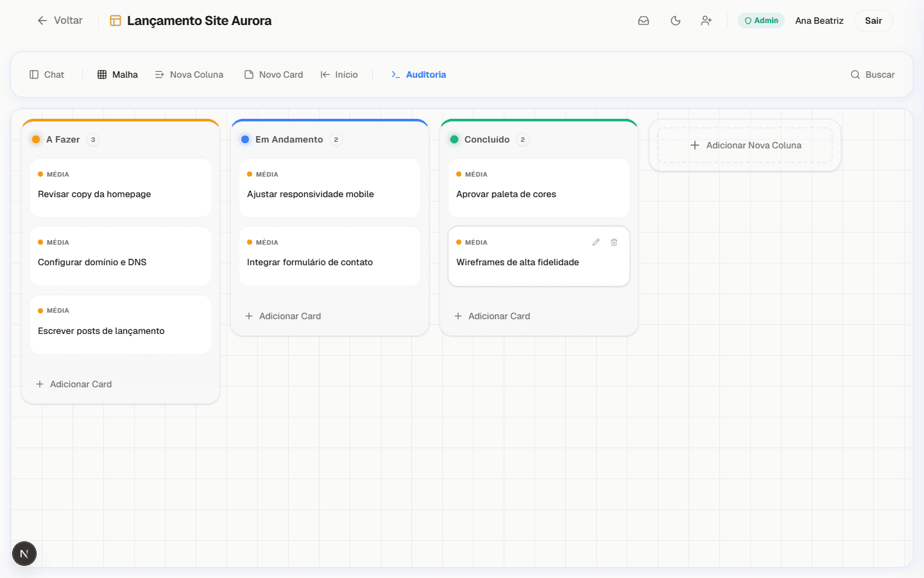The height and width of the screenshot is (578, 924).
Task: Toggle the Malha grid view
Action: (x=117, y=74)
